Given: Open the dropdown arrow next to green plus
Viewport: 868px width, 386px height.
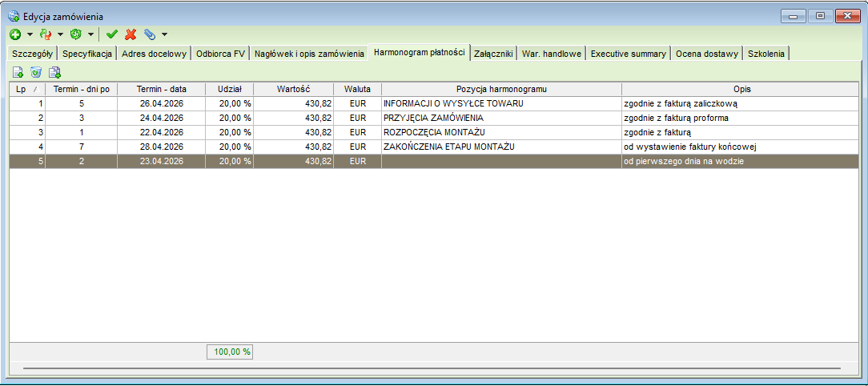Looking at the screenshot, I should point(30,34).
